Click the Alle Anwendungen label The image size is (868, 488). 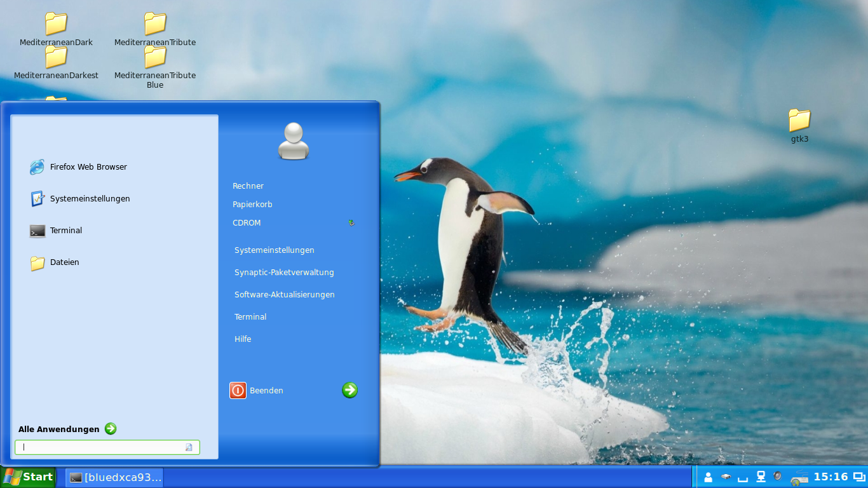59,430
